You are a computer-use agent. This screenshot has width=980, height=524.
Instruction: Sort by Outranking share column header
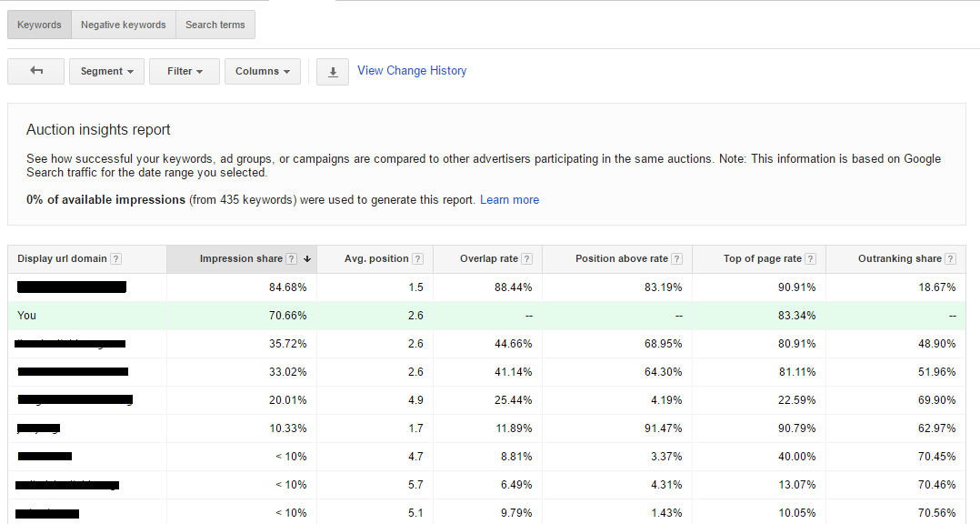coord(899,259)
